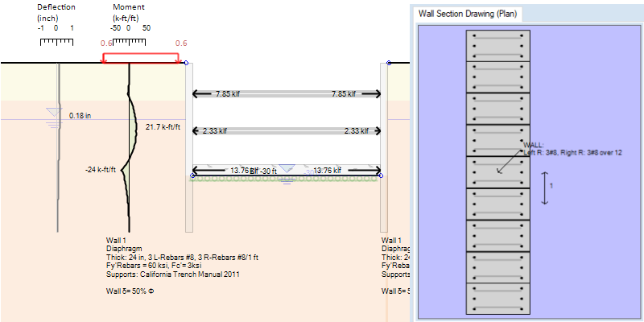Select the left diaphragm wall
This screenshot has width=644, height=322.
189,147
